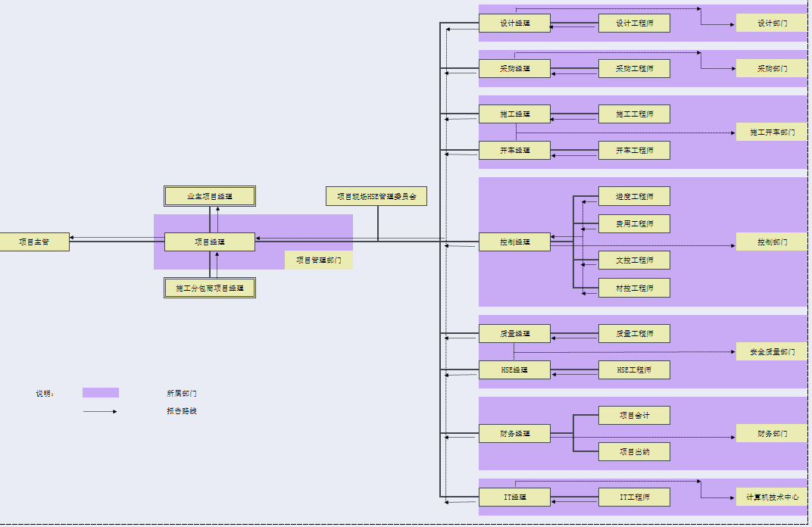Click the purple legend swatch for 所属部门
The height and width of the screenshot is (527, 812).
coord(100,392)
